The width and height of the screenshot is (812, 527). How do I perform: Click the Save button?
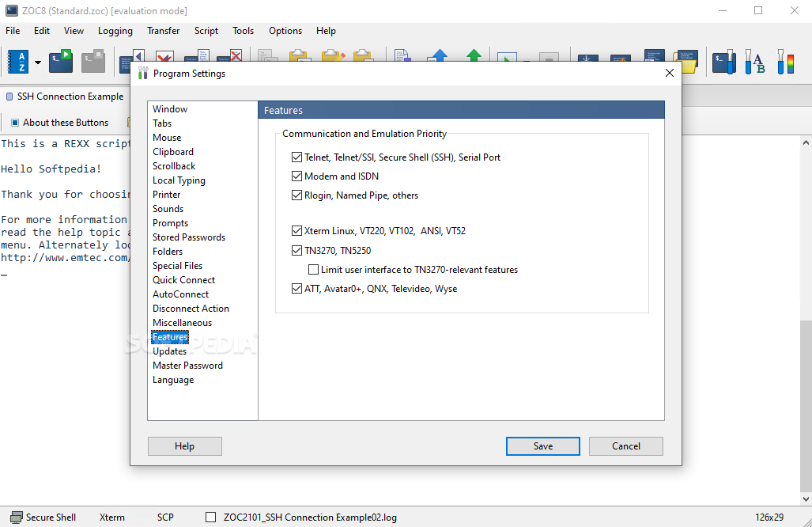coord(542,446)
